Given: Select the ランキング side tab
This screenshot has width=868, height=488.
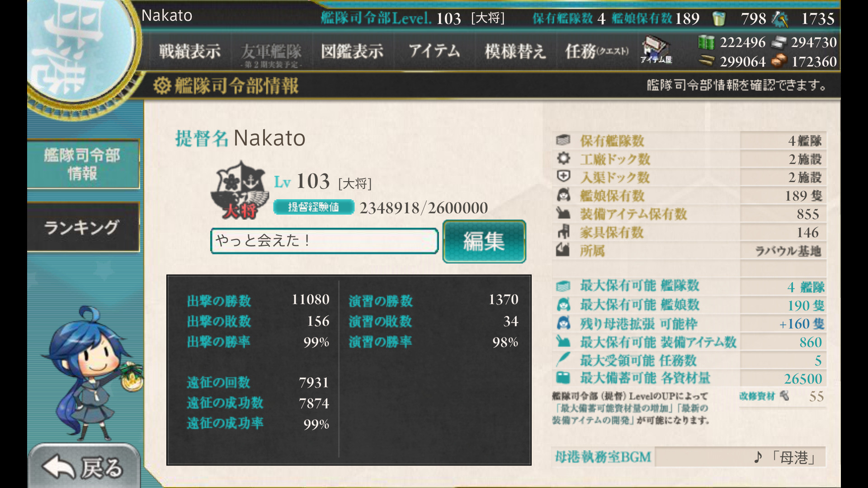Looking at the screenshot, I should tap(83, 227).
